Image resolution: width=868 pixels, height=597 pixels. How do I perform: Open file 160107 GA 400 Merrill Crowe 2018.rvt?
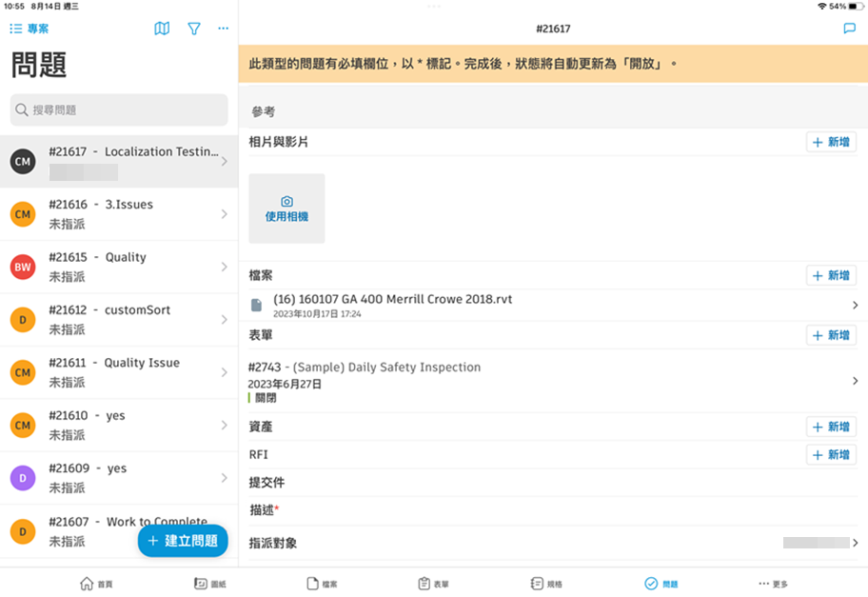point(553,305)
